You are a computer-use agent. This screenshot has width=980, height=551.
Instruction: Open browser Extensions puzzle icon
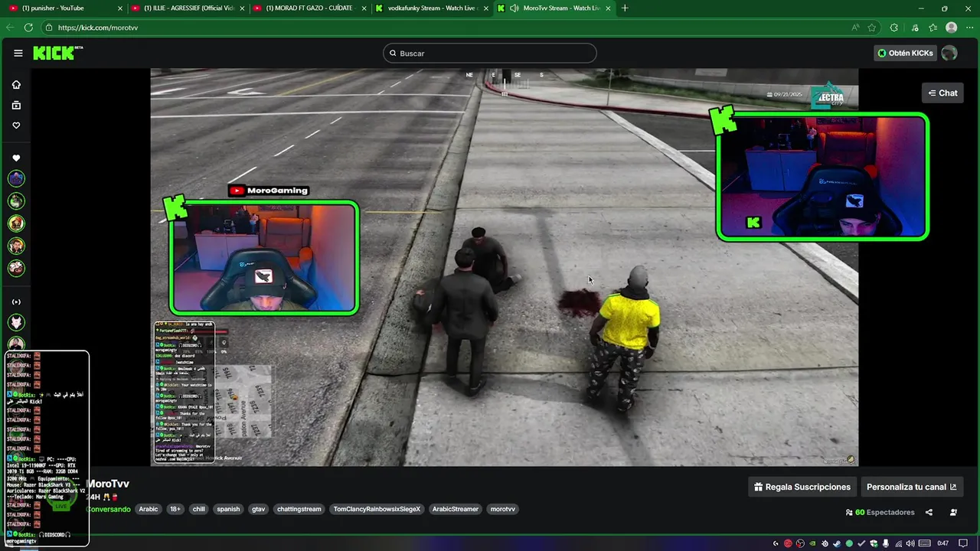pyautogui.click(x=893, y=28)
